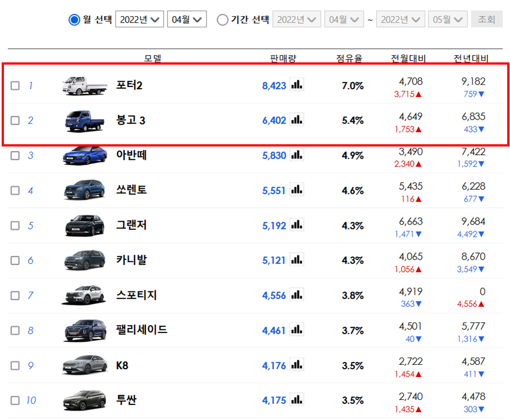Click the 아반떼 car thumbnail

tap(85, 156)
